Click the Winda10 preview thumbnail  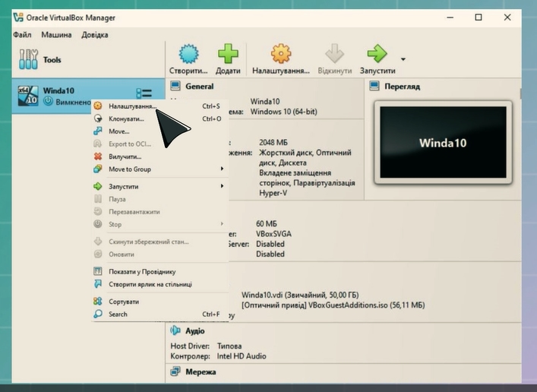[x=443, y=142]
